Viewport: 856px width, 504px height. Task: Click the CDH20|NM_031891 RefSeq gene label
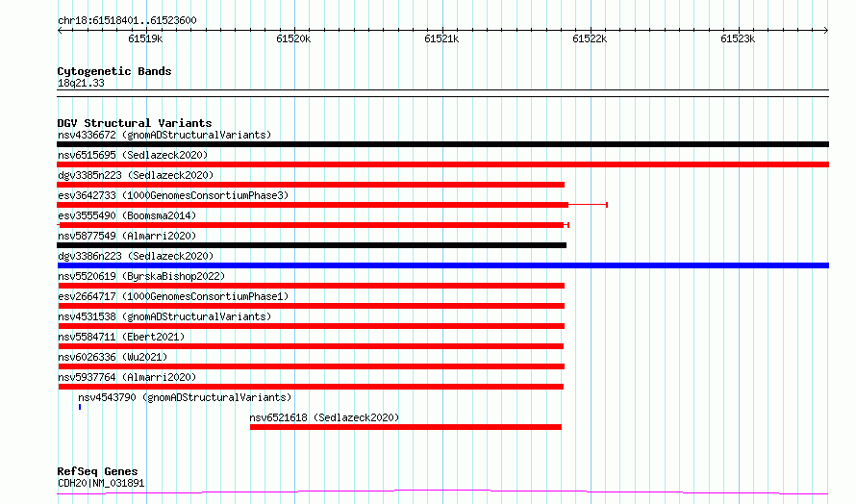pos(101,483)
